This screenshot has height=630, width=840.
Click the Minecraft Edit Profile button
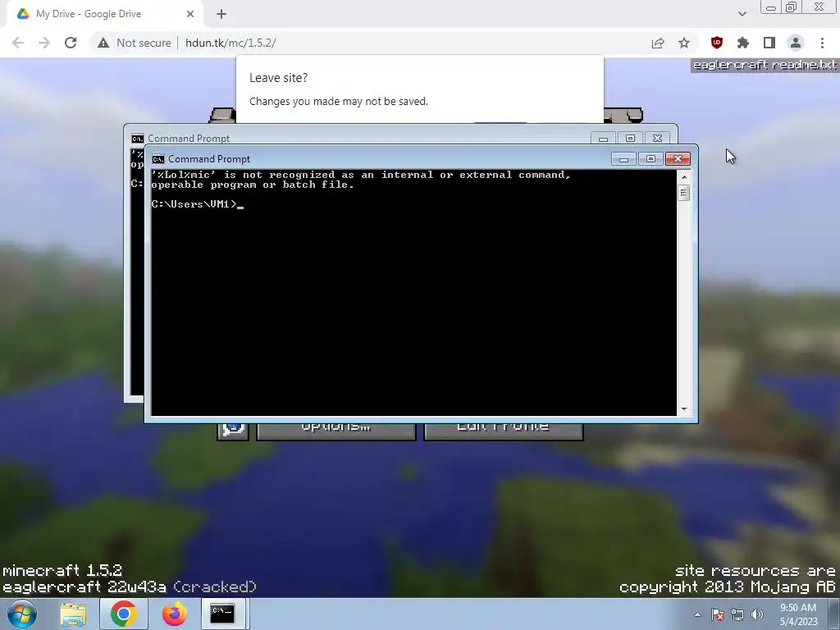(x=503, y=431)
